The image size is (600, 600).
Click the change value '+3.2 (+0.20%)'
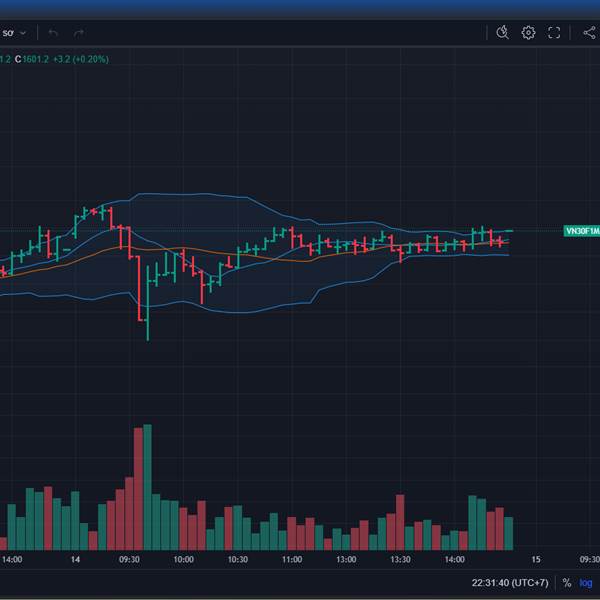(81, 59)
